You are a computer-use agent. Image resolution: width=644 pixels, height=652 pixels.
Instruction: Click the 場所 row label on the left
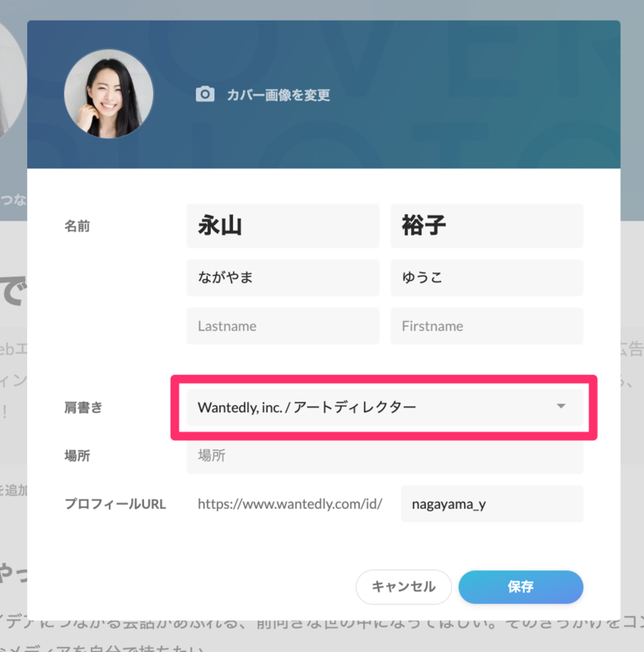tap(77, 456)
